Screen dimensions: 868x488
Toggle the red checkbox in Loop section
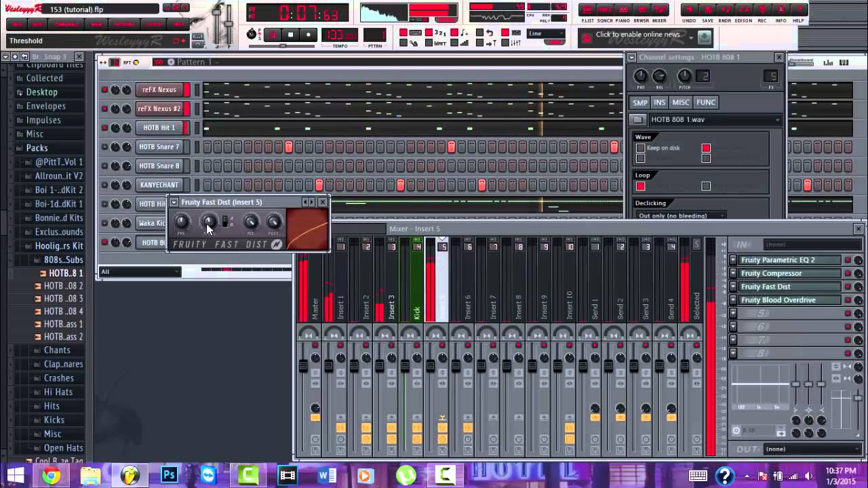640,186
